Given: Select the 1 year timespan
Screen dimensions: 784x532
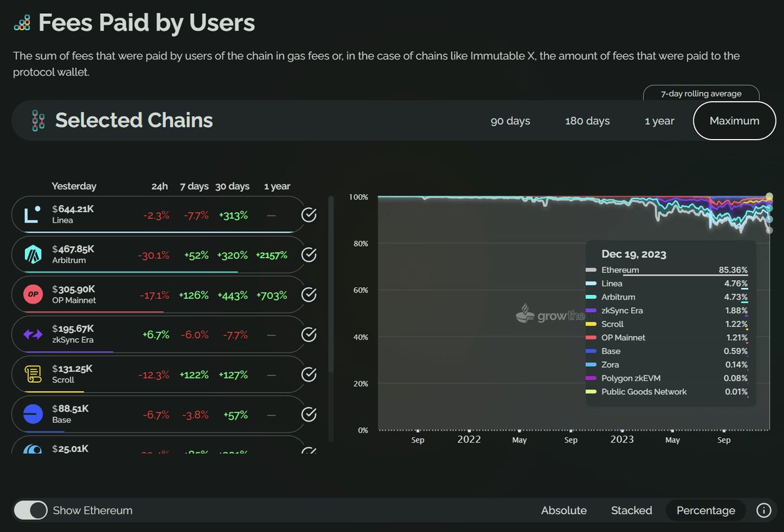Looking at the screenshot, I should (659, 121).
